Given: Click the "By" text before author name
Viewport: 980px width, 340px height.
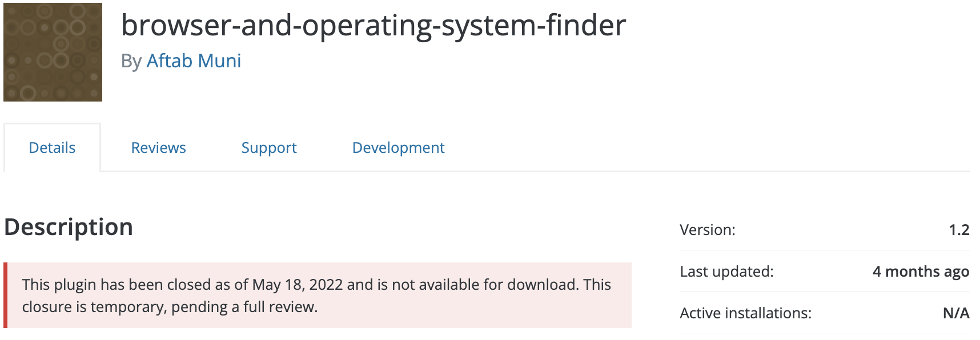Looking at the screenshot, I should click(x=131, y=61).
